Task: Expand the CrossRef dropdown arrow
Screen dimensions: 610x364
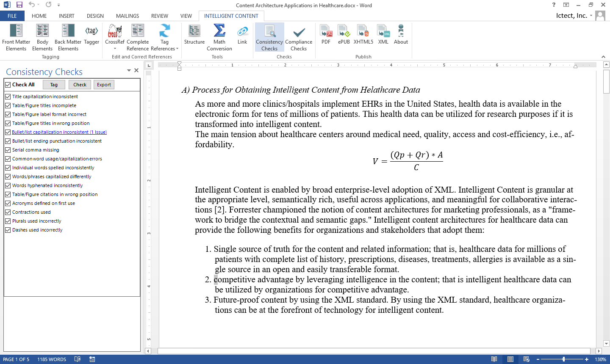Action: click(115, 49)
